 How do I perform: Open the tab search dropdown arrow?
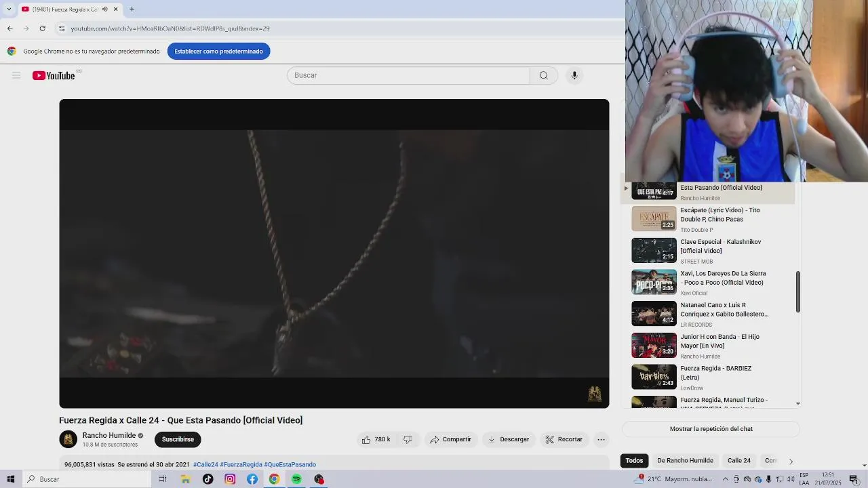[9, 9]
